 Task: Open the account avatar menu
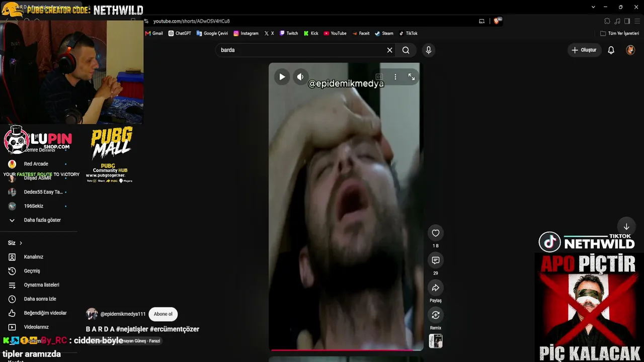point(630,50)
